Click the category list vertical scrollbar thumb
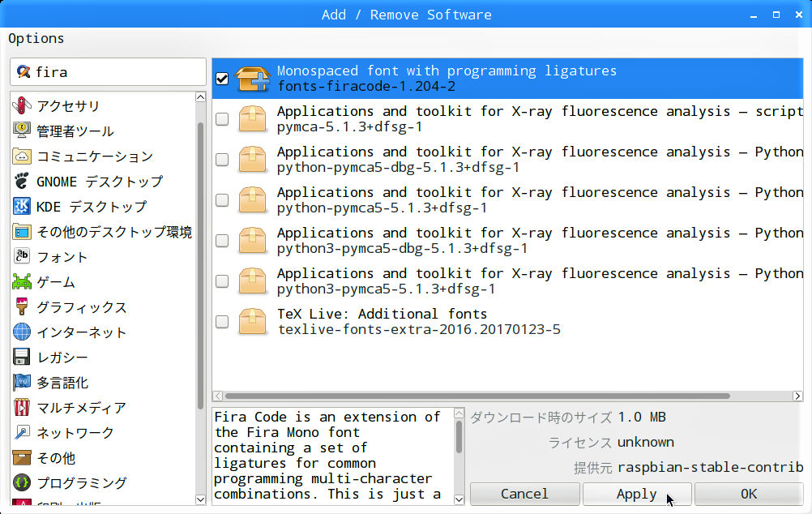 click(x=201, y=267)
